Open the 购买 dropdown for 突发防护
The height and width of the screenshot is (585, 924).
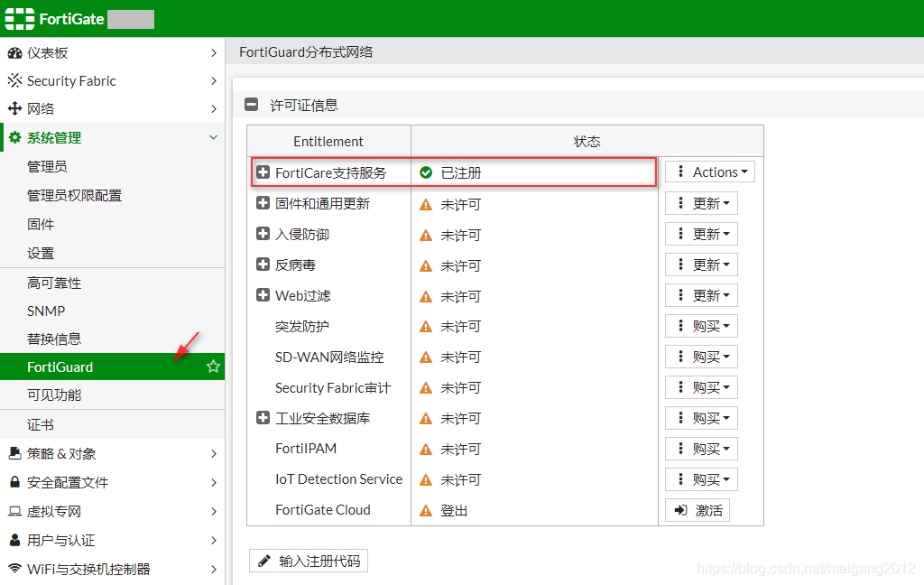click(701, 326)
